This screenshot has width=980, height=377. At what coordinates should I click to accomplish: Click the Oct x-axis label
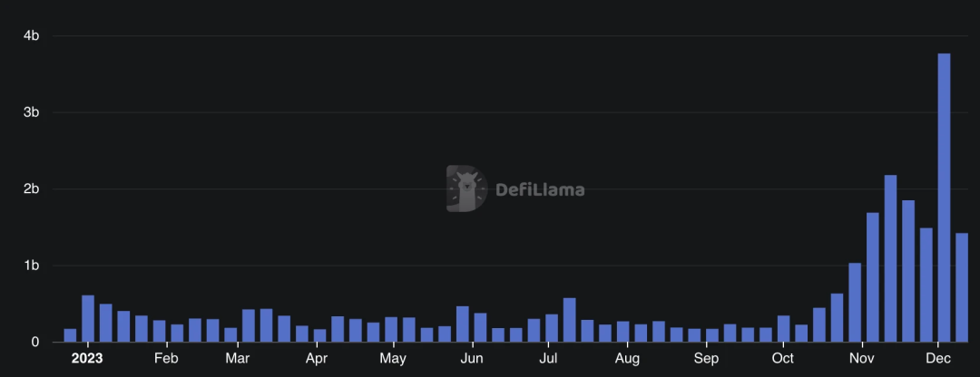[x=782, y=358]
